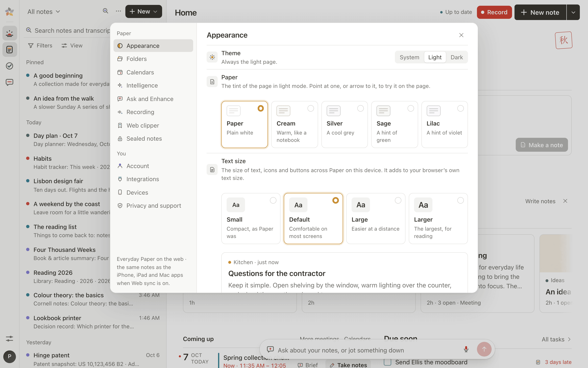588x368 pixels.
Task: Click the red seal stamp icon
Action: [x=563, y=40]
